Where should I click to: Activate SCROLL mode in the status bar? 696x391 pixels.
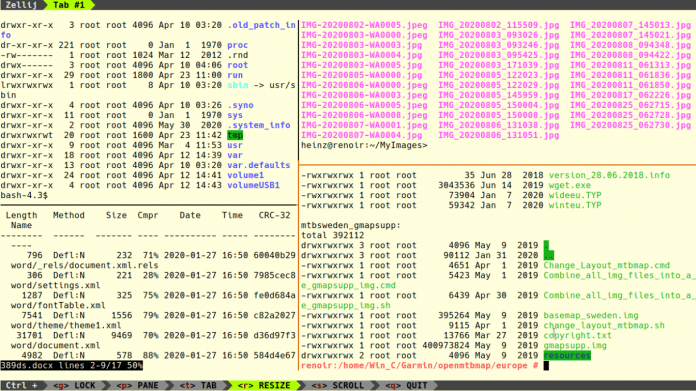(x=337, y=385)
